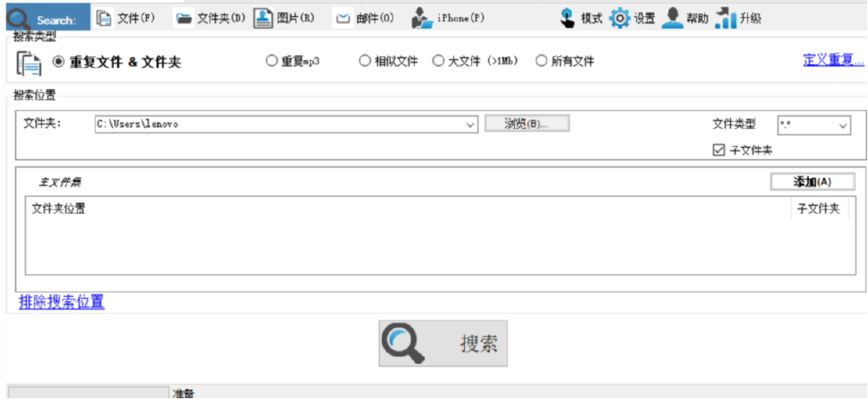Select the 所有文件 radio option
868x400 pixels.
pos(541,62)
